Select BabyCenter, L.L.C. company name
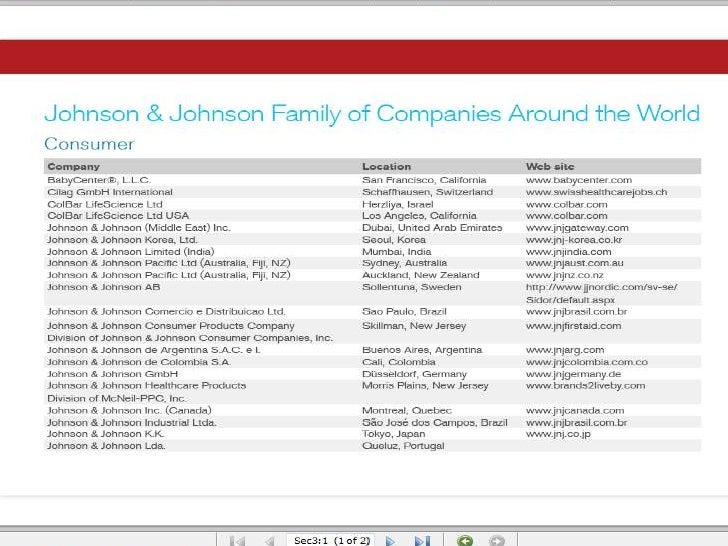Viewport: 728px width, 546px height. pos(98,180)
